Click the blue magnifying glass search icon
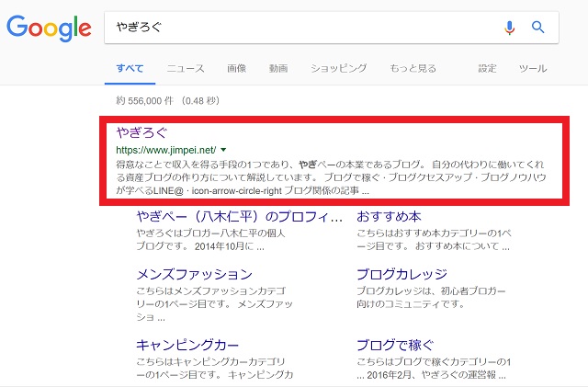 tap(538, 28)
